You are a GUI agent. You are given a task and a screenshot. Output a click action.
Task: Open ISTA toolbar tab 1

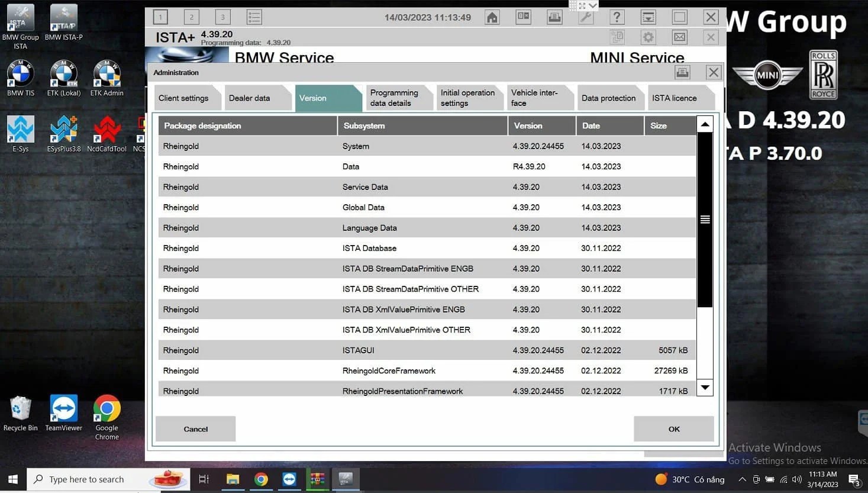click(160, 17)
